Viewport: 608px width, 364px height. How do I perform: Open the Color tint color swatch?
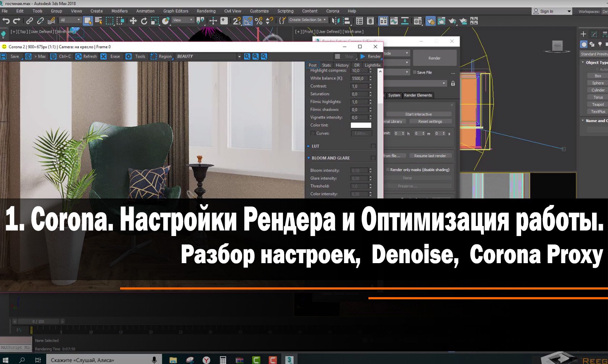coord(361,125)
